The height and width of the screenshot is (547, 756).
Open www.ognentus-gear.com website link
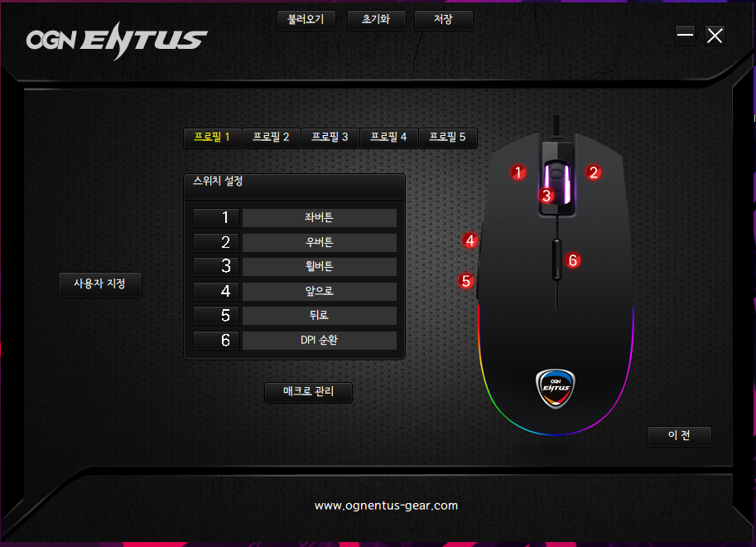click(x=386, y=506)
